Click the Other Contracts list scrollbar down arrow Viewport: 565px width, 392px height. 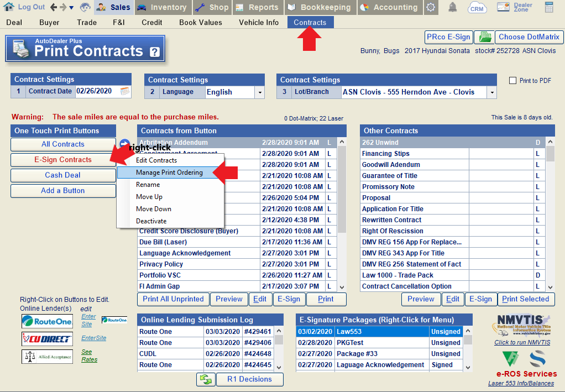550,287
